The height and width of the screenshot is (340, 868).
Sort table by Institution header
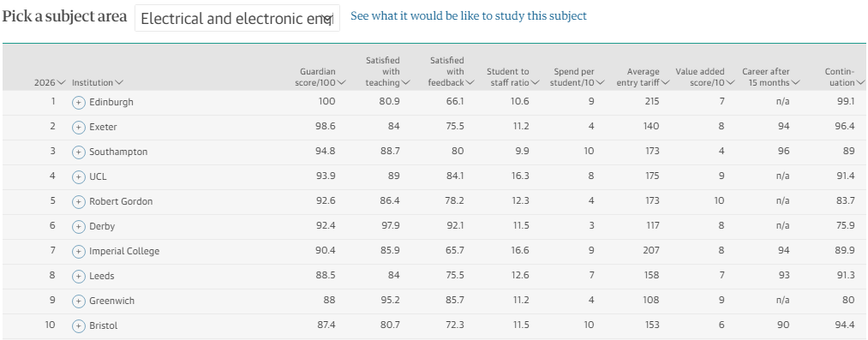click(98, 82)
